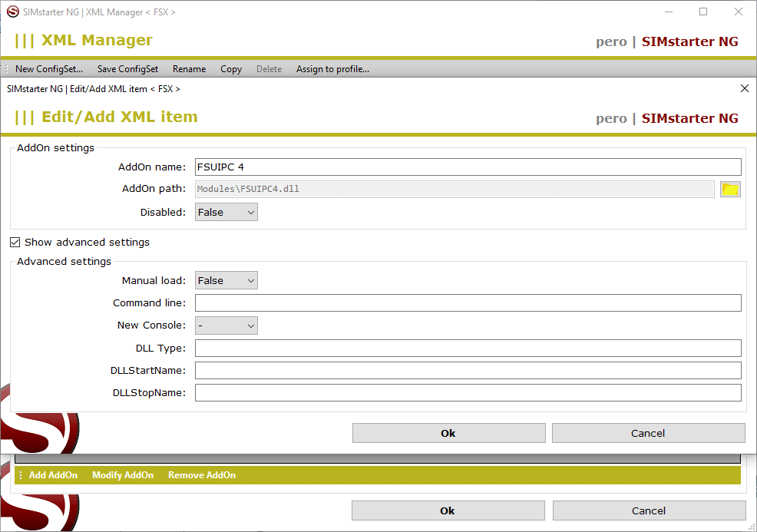Open the Disabled dropdown
757x532 pixels.
(x=226, y=213)
